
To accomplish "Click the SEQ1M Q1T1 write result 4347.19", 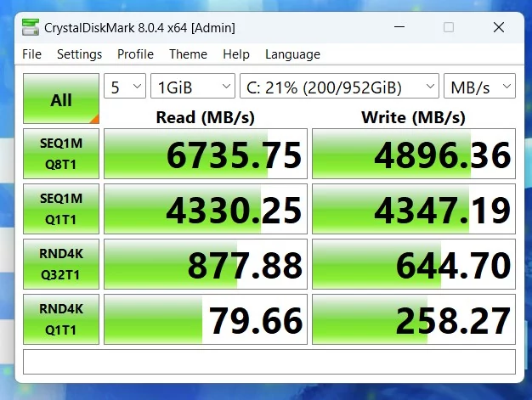I will 414,209.
